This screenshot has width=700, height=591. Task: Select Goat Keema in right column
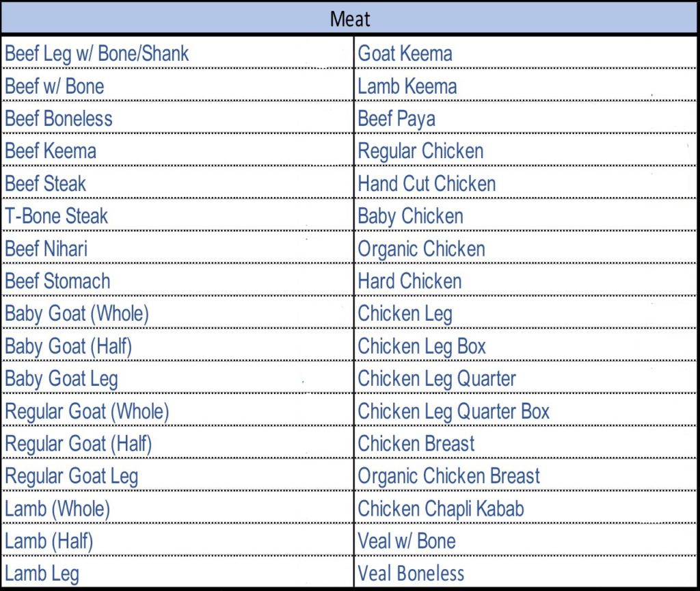405,53
